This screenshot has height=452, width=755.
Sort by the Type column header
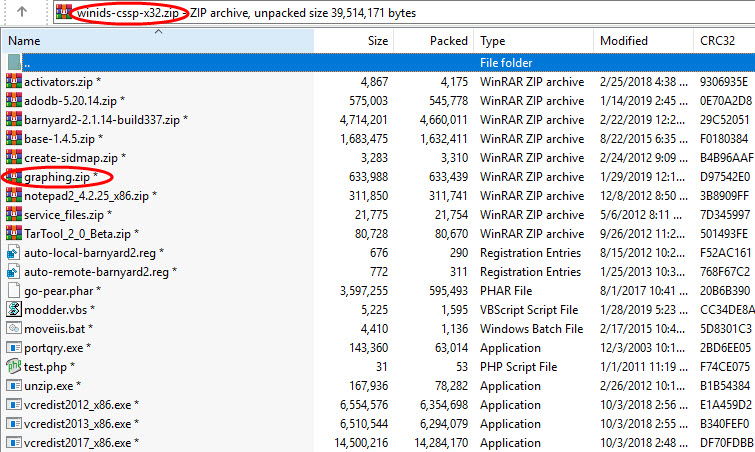point(492,41)
